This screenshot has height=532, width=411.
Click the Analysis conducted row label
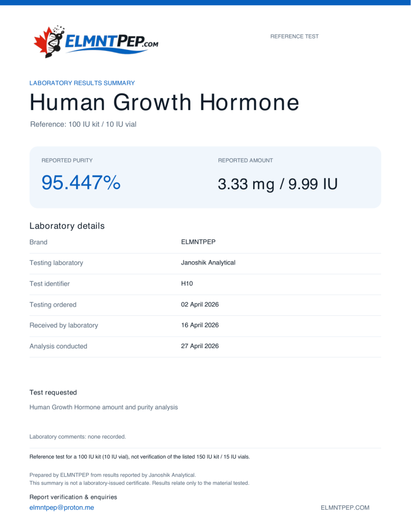[58, 347]
